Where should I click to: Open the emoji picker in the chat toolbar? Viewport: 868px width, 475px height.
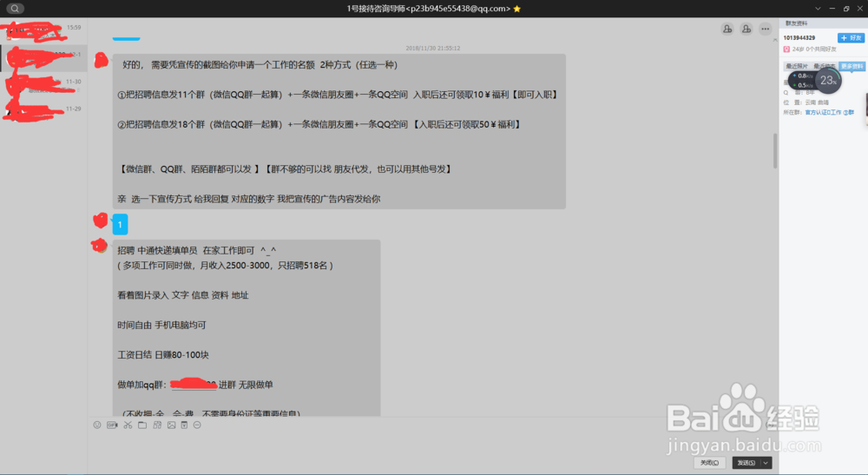coord(97,426)
